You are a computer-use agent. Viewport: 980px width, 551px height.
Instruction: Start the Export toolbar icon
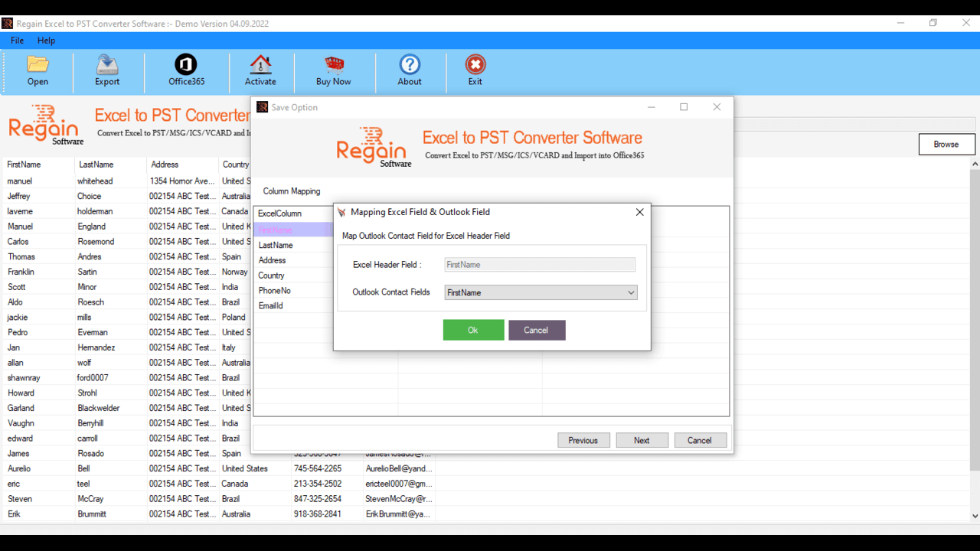[x=107, y=71]
